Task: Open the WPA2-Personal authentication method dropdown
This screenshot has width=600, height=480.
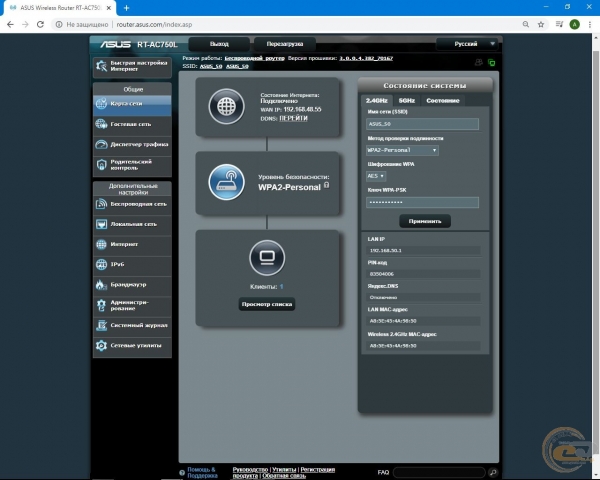Action: tap(402, 150)
